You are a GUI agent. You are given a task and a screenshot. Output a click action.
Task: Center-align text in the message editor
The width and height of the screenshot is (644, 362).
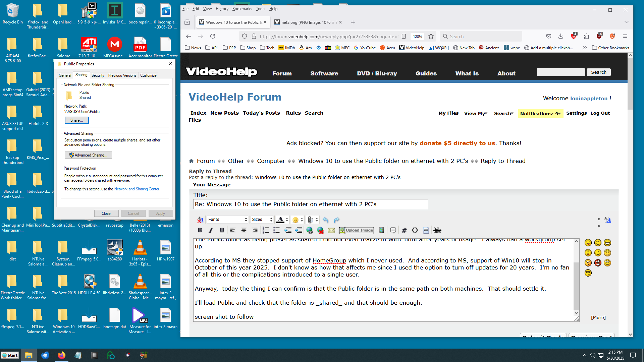244,230
